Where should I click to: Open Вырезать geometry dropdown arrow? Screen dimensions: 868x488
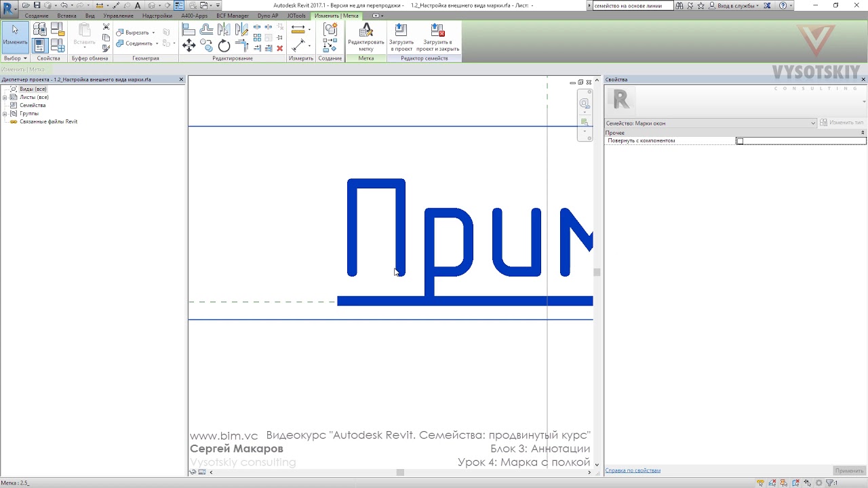153,33
